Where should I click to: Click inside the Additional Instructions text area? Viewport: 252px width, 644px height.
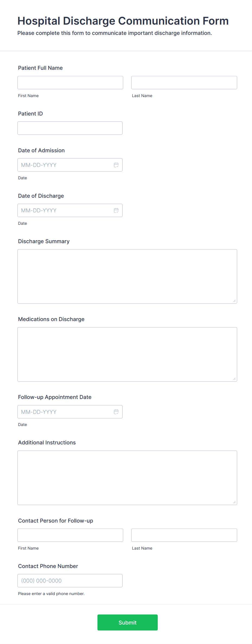pos(127,477)
